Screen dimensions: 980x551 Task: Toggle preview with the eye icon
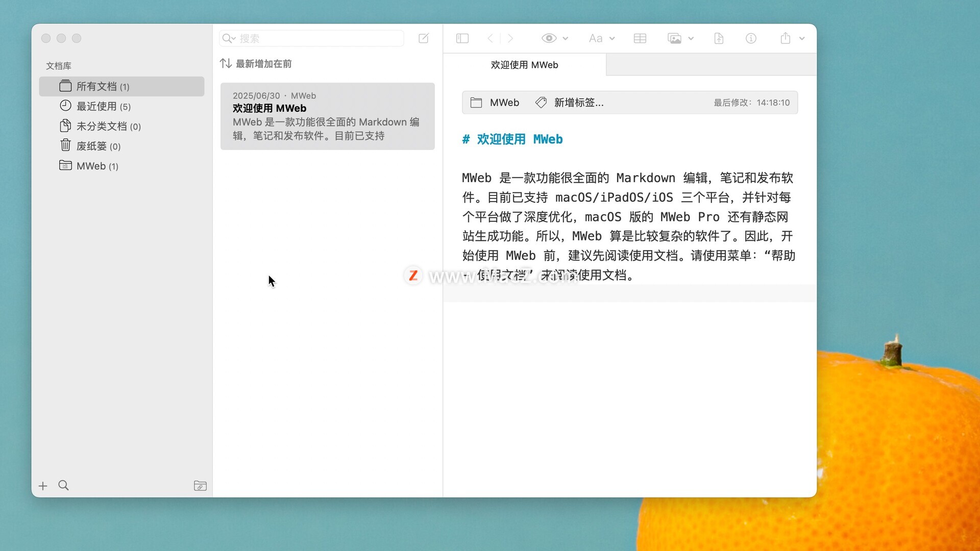[549, 38]
